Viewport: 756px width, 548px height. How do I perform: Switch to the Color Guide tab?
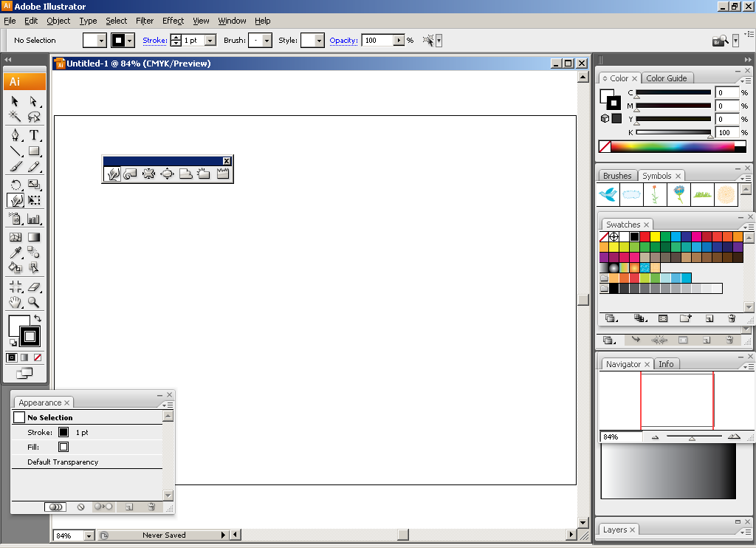coord(667,78)
